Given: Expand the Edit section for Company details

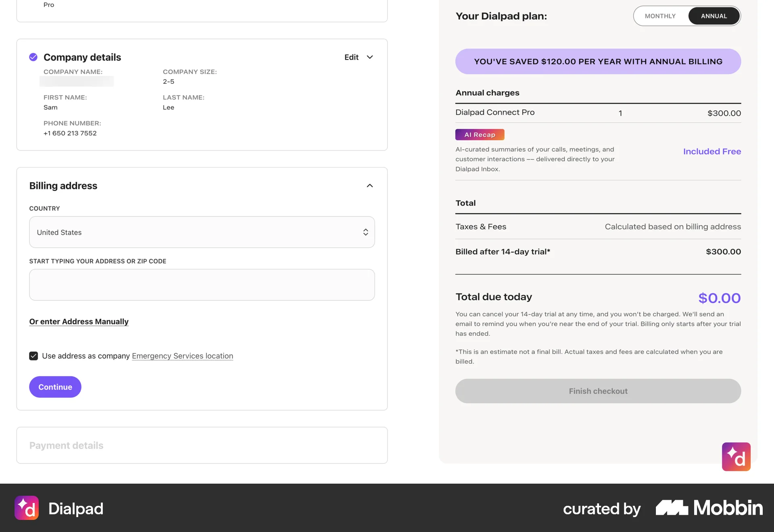Looking at the screenshot, I should 358,57.
